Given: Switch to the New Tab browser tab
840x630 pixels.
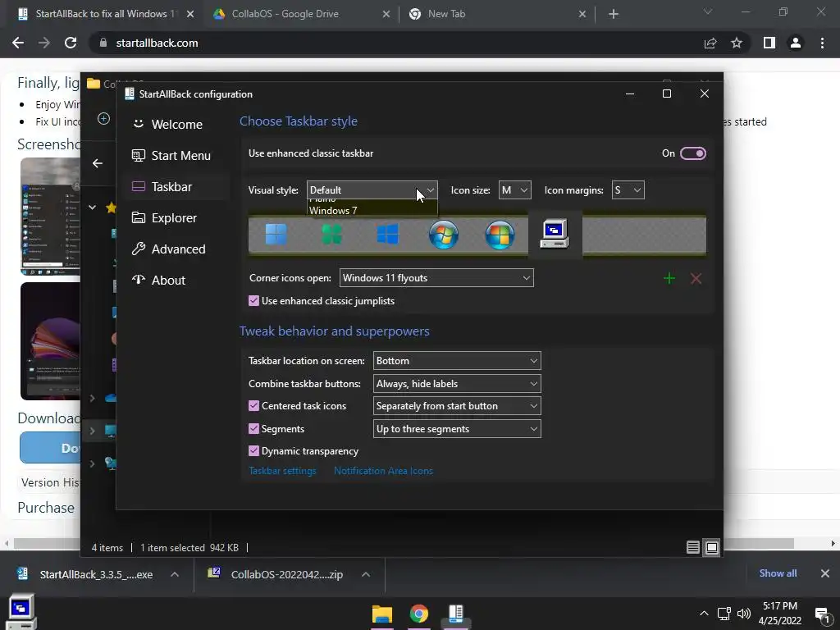Looking at the screenshot, I should [x=496, y=14].
